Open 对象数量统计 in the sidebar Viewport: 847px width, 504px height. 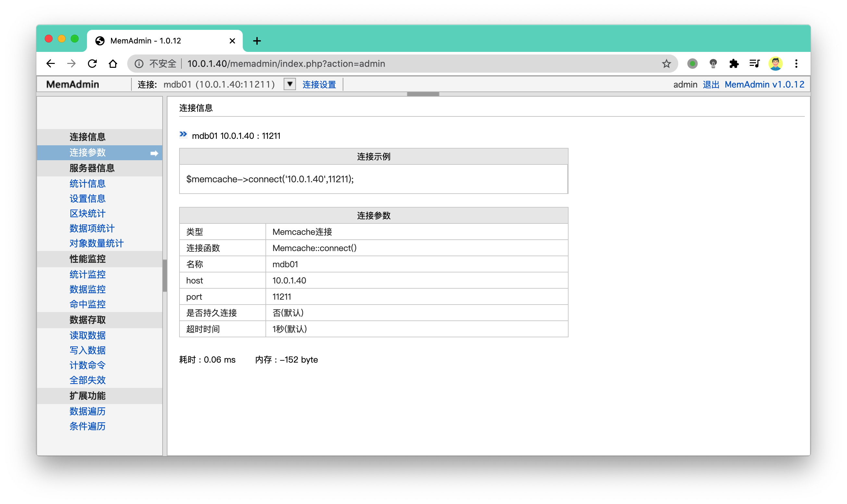point(96,244)
